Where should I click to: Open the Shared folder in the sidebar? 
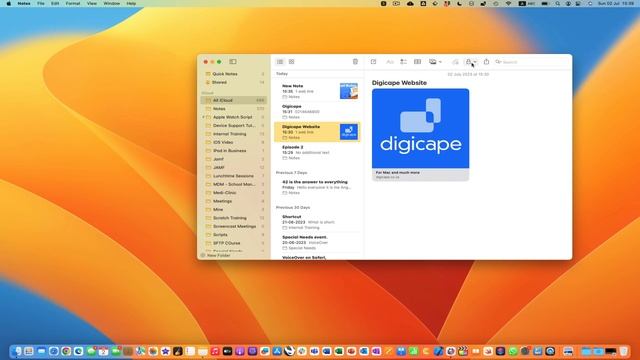pos(235,82)
